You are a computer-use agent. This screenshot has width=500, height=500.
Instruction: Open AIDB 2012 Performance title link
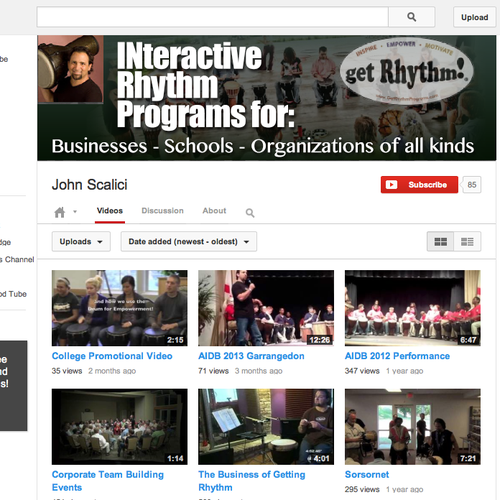397,356
